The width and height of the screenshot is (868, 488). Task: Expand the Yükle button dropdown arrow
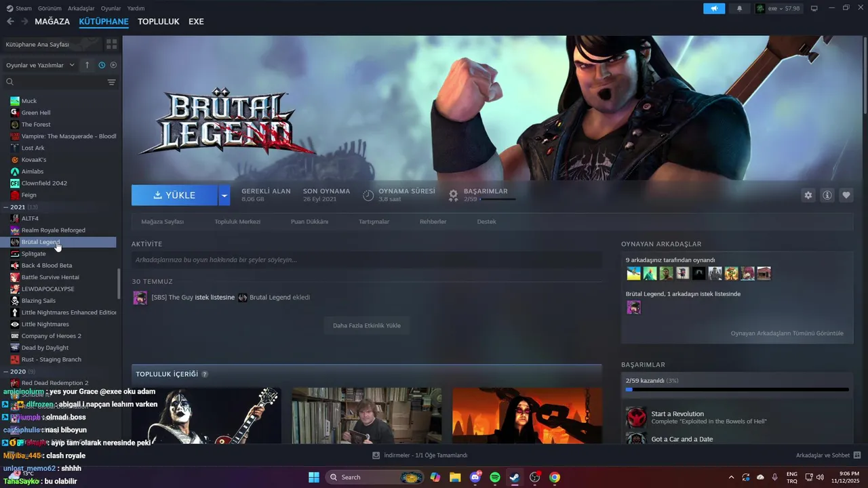click(x=224, y=195)
